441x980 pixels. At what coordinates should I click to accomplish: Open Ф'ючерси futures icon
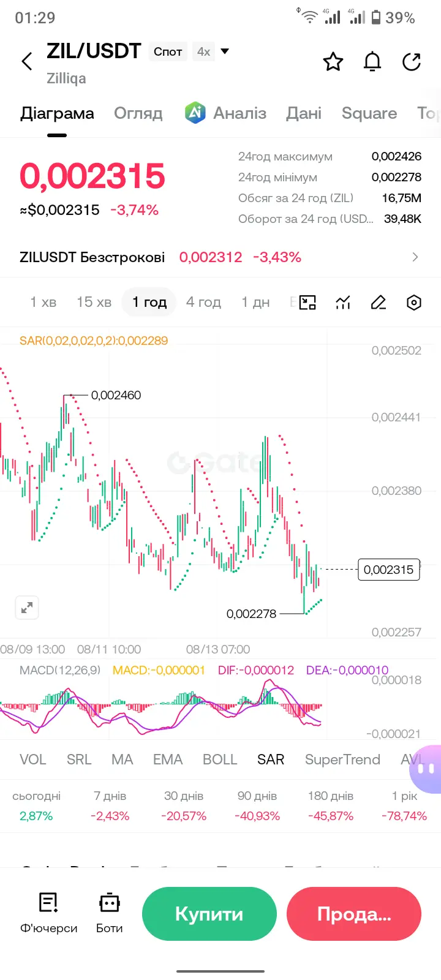pyautogui.click(x=49, y=913)
